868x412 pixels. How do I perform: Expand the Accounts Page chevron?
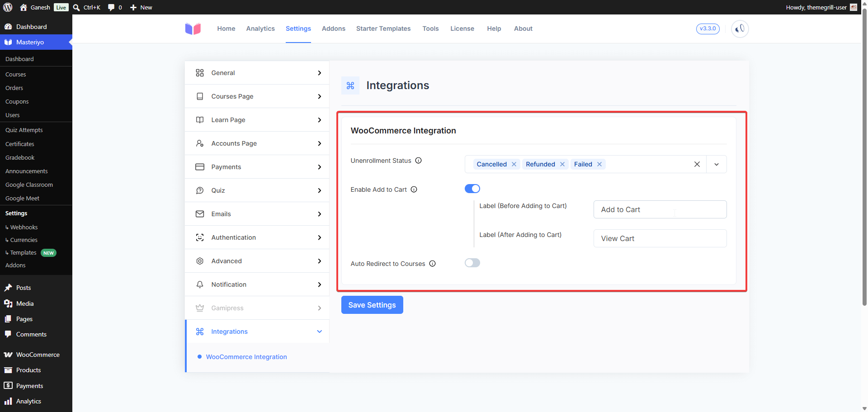pos(320,143)
